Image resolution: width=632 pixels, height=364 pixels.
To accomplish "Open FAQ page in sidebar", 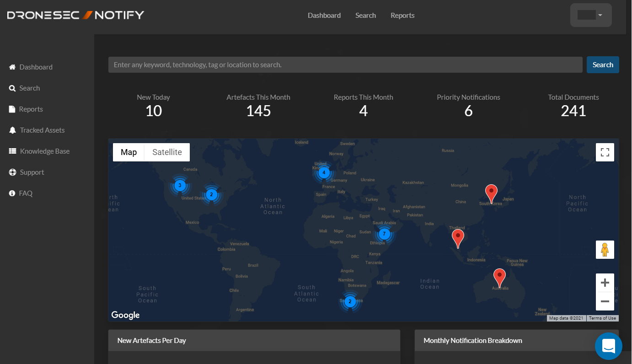I will point(26,193).
